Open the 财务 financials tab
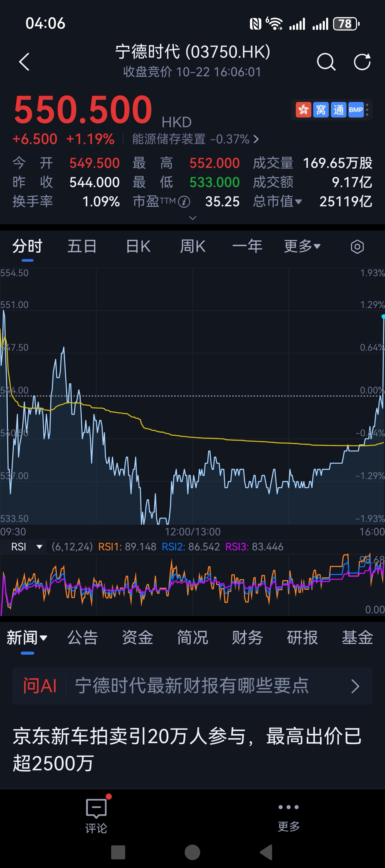Viewport: 385px width, 868px height. pos(247,637)
